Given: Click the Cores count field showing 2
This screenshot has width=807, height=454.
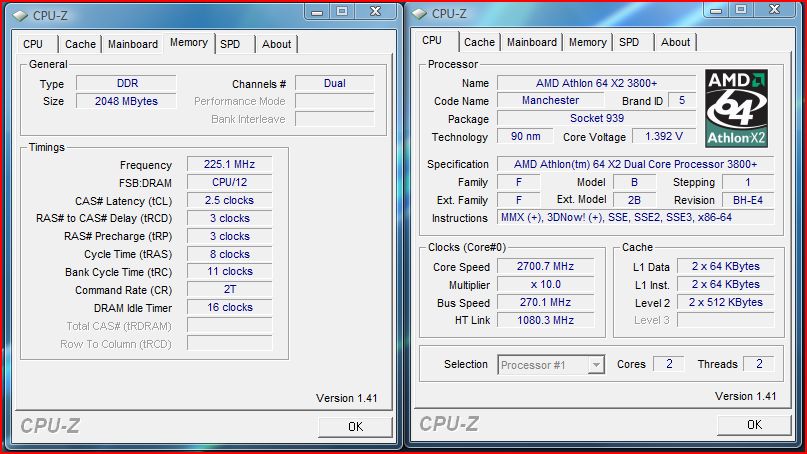Looking at the screenshot, I should (669, 364).
